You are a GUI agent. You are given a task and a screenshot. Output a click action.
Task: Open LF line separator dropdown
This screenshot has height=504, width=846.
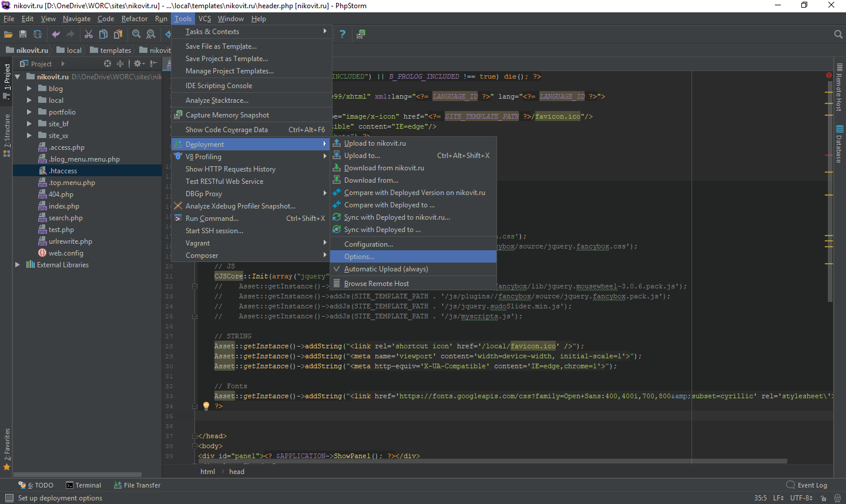tap(778, 498)
